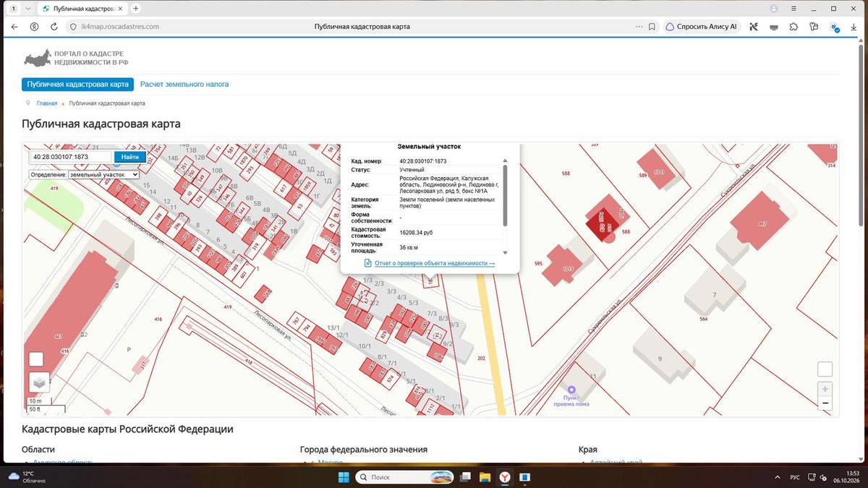Expand the tab list chevron near tab counter
This screenshot has height=488, width=868.
(x=27, y=9)
